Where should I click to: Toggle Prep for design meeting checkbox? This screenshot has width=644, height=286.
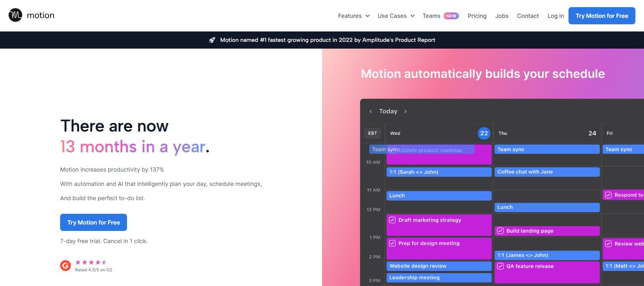pyautogui.click(x=392, y=243)
